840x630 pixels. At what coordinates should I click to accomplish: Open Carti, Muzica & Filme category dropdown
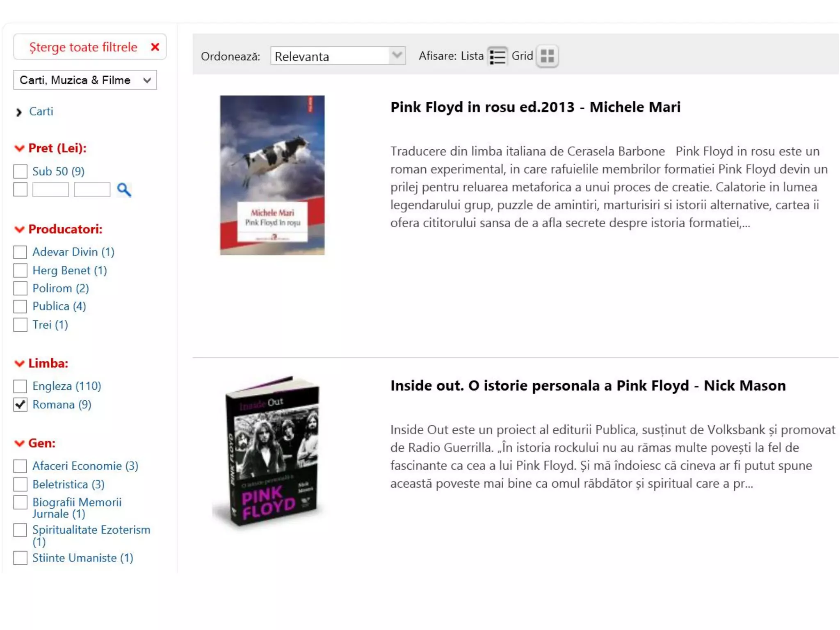(85, 80)
